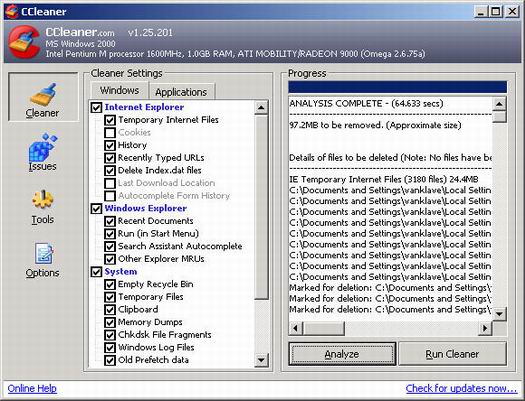Minimize the CCleaner window
This screenshot has height=401, width=525.
coord(481,12)
